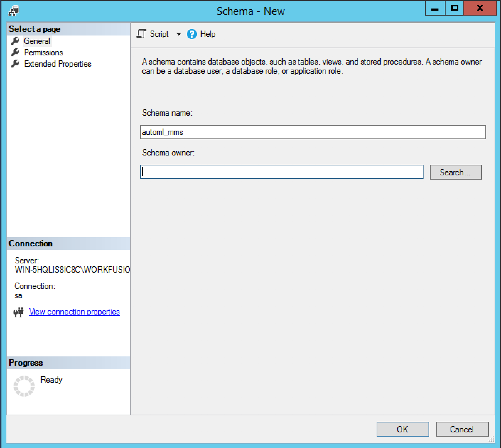Click the blue Help question-mark icon
The width and height of the screenshot is (501, 448).
tap(192, 34)
